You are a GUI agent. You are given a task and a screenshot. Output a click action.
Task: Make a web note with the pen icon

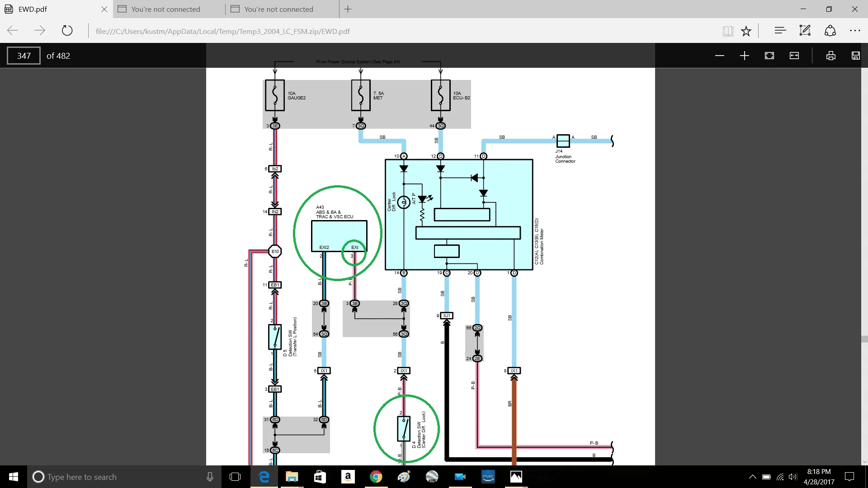[805, 31]
